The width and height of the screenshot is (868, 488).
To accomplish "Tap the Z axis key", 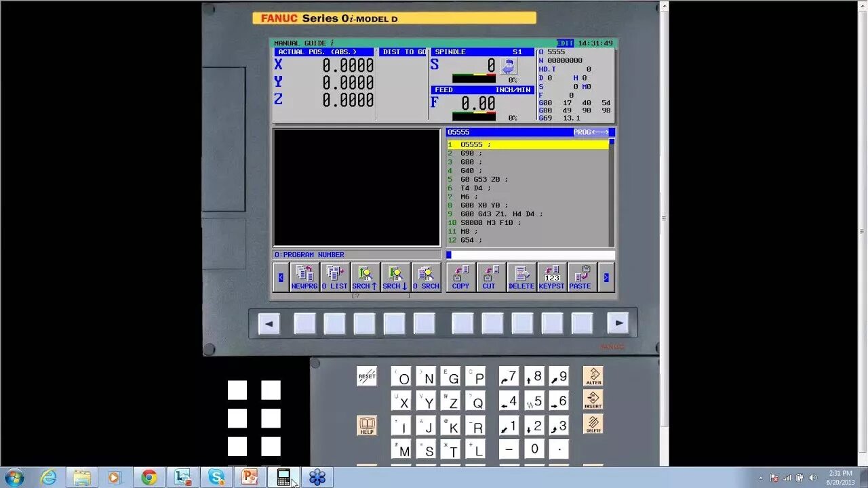I will (x=451, y=401).
